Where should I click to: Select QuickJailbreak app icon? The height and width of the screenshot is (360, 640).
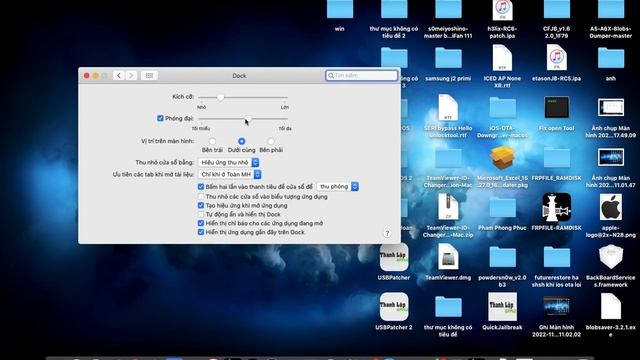point(502,307)
